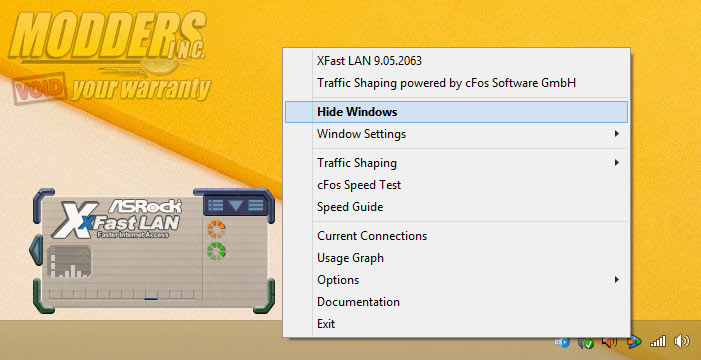Image resolution: width=701 pixels, height=360 pixels.
Task: Click the segmented latency bar in widget
Action: click(x=122, y=295)
